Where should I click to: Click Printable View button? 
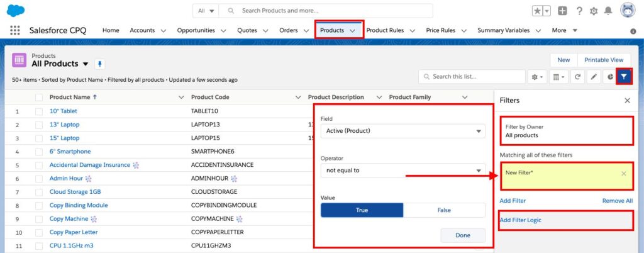(604, 60)
